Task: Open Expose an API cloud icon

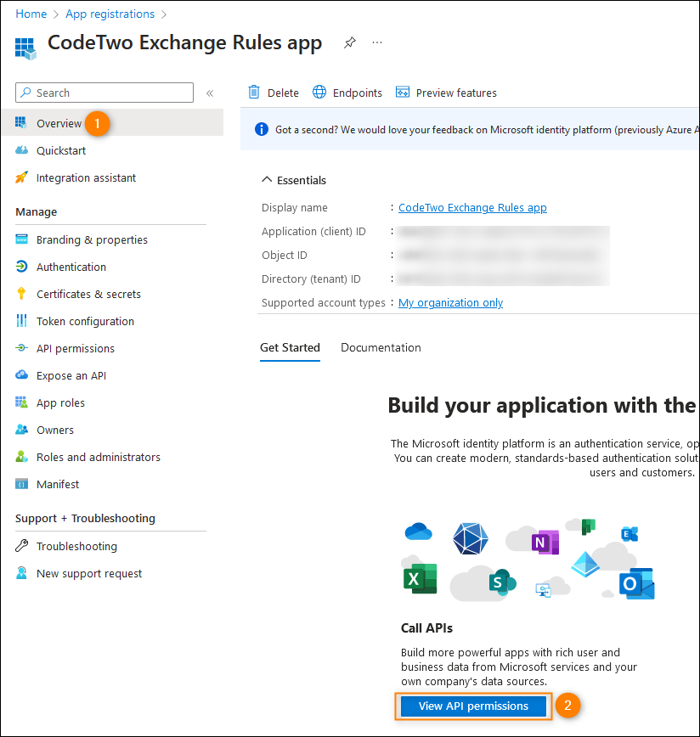Action: [x=21, y=375]
